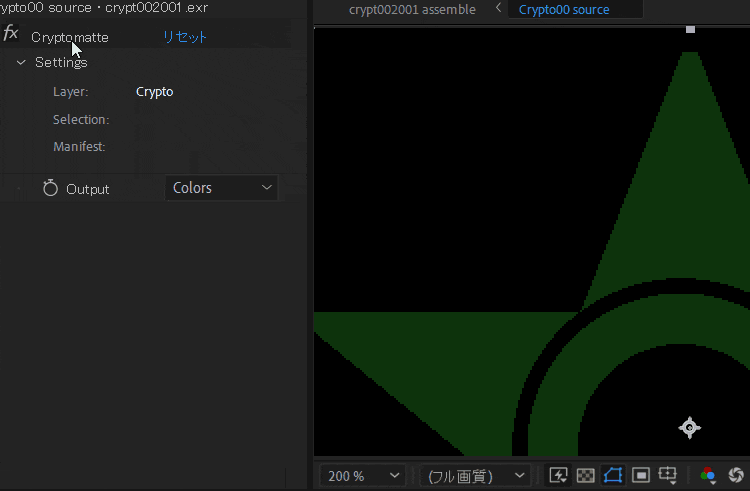Image resolution: width=750 pixels, height=491 pixels.
Task: Toggle the Output stopwatch keyframe icon
Action: click(x=50, y=188)
